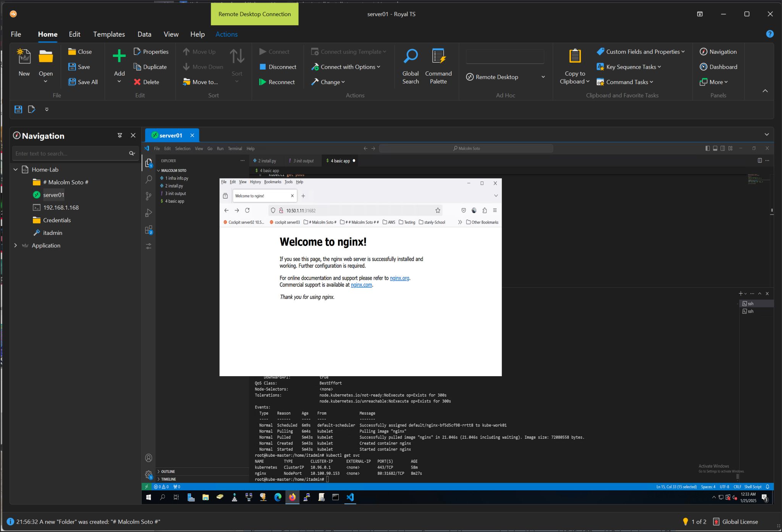Open the View ribbon tab
Screen dimensions: 782x532
tap(171, 34)
